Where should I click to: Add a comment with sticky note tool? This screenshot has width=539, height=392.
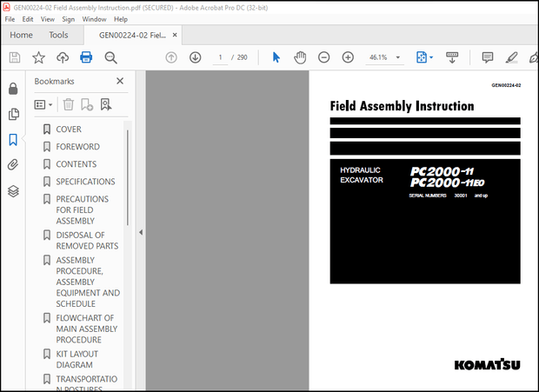488,57
